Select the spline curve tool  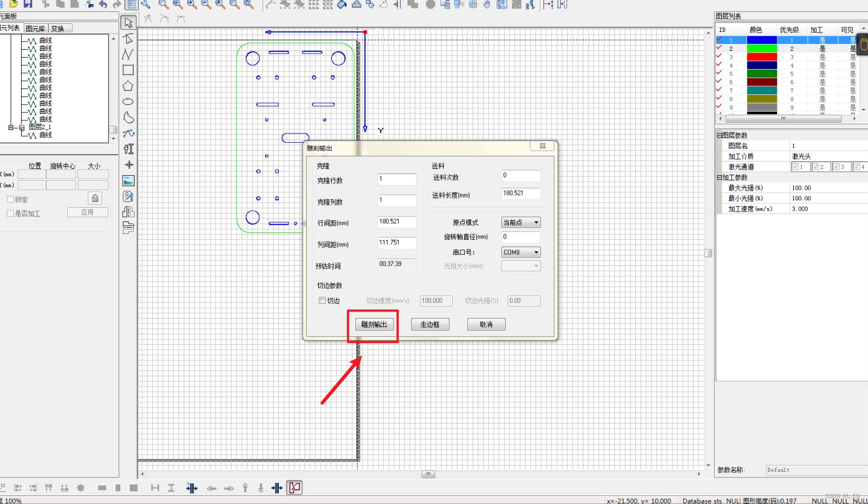[128, 133]
